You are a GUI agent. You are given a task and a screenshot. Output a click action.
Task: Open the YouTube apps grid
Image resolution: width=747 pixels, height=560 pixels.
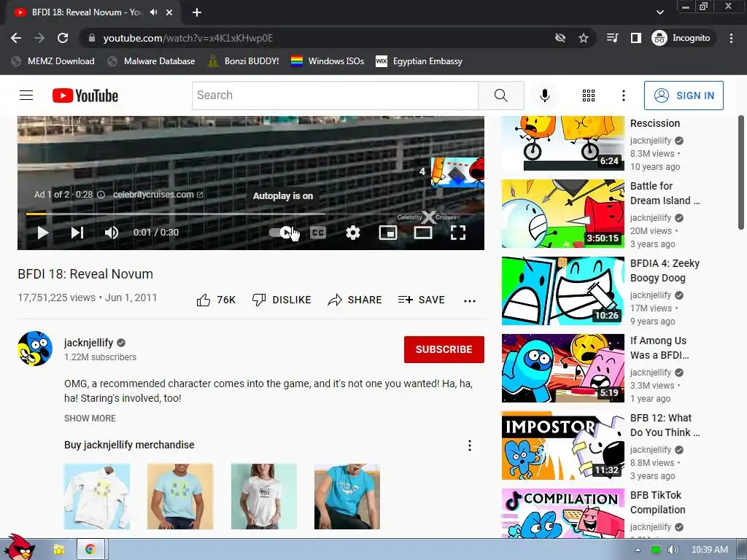coord(589,96)
